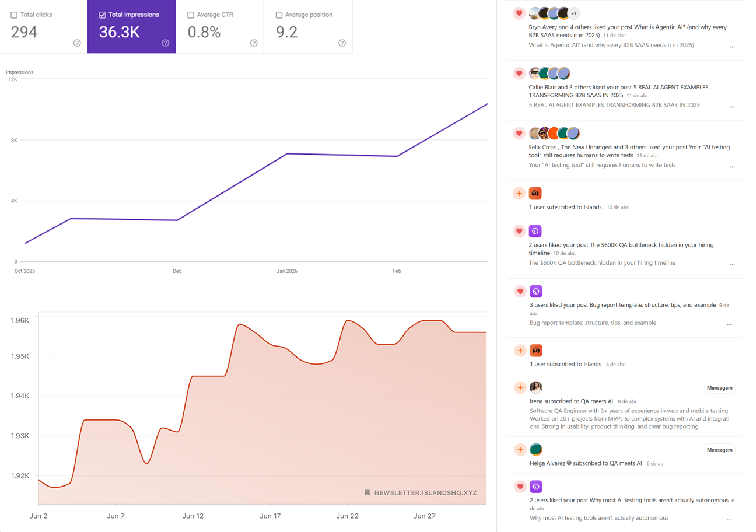Uncheck the Total impressions checkbox
756x532 pixels.
click(103, 15)
